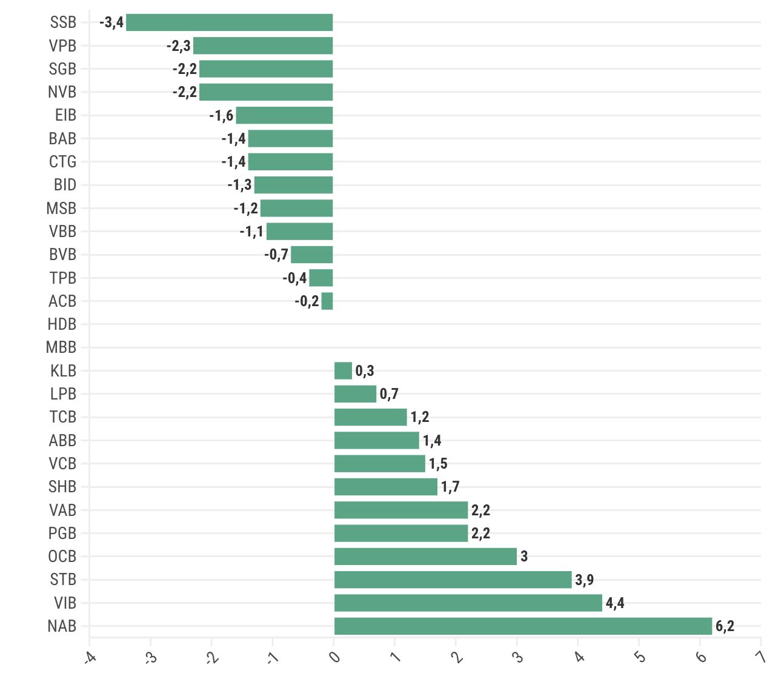Select the KLB bar with value 0,3
The image size is (784, 679).
coord(344,371)
